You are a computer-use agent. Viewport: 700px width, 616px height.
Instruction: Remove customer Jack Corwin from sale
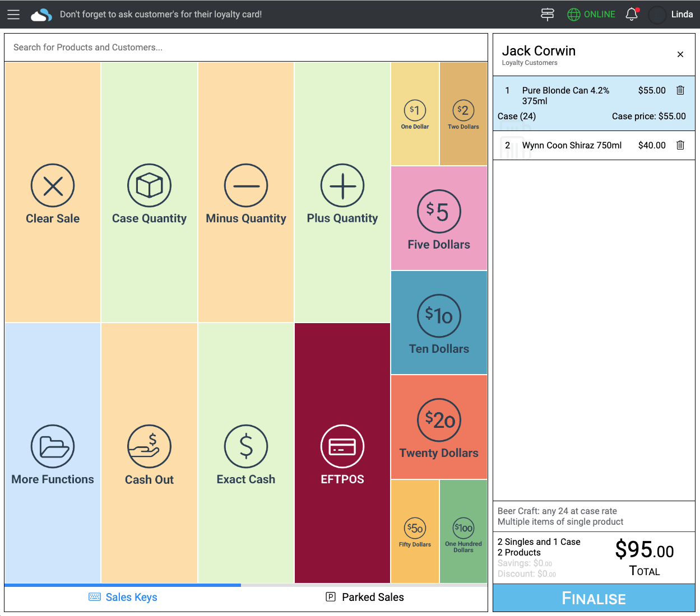680,54
